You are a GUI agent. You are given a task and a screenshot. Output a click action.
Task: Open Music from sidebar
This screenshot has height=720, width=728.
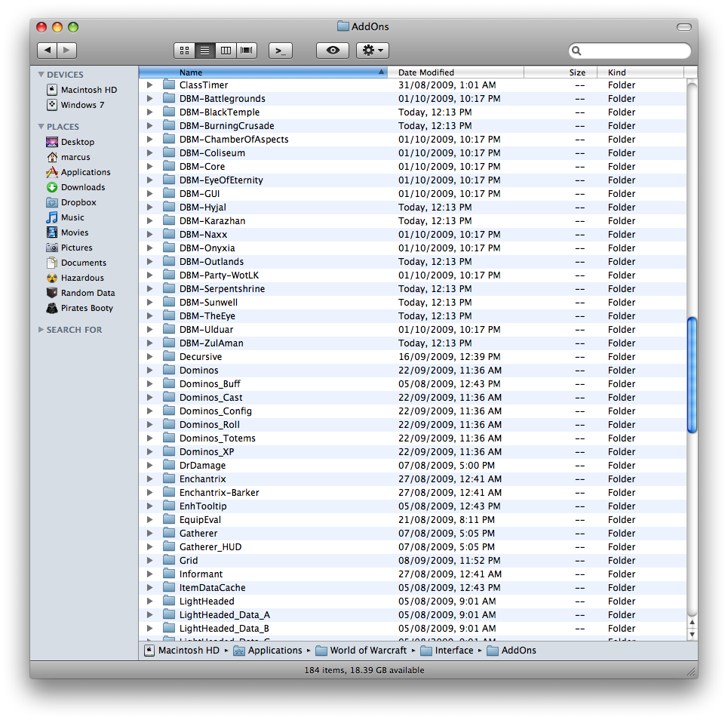(x=66, y=217)
